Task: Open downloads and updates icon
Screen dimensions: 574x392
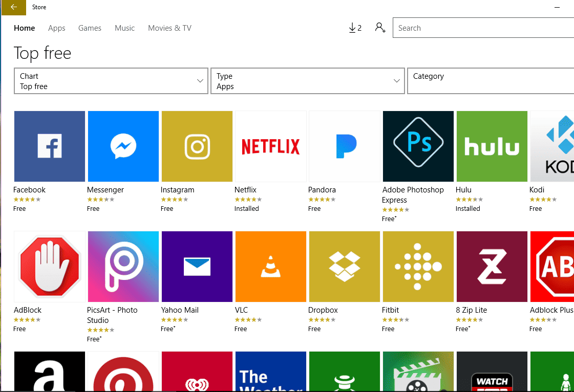Action: [355, 28]
